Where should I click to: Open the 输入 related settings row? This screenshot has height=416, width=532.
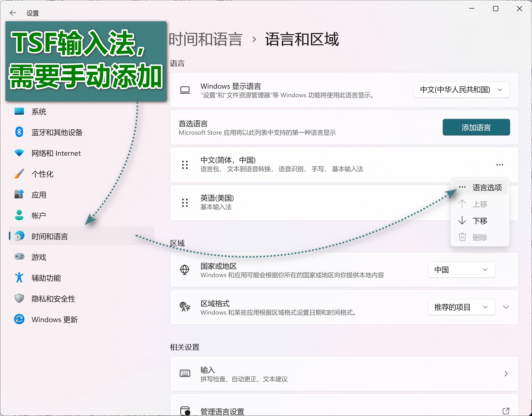[x=344, y=374]
